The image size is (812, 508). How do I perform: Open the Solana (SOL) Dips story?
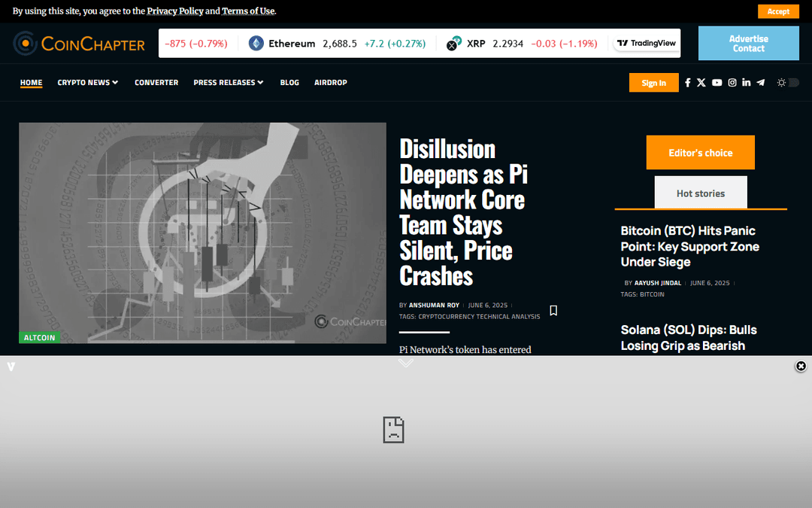[689, 338]
